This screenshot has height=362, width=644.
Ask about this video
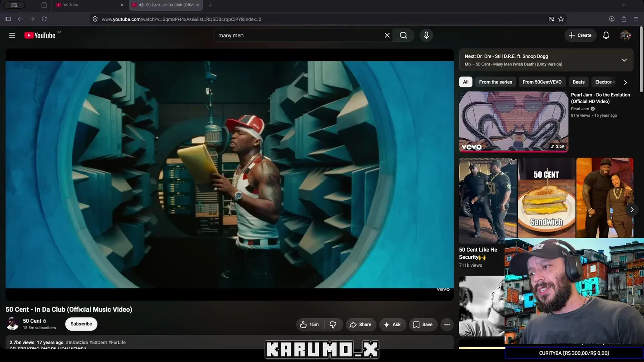[392, 325]
